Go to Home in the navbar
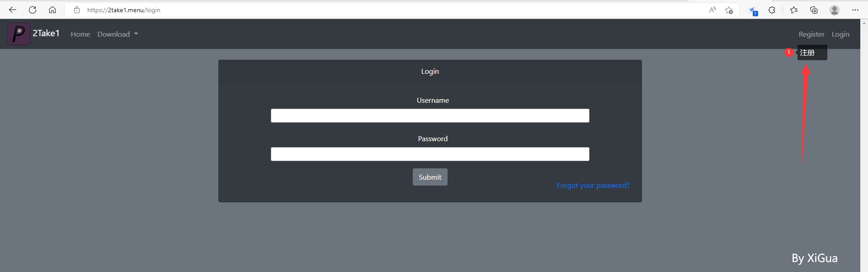This screenshot has width=868, height=272. pos(80,34)
